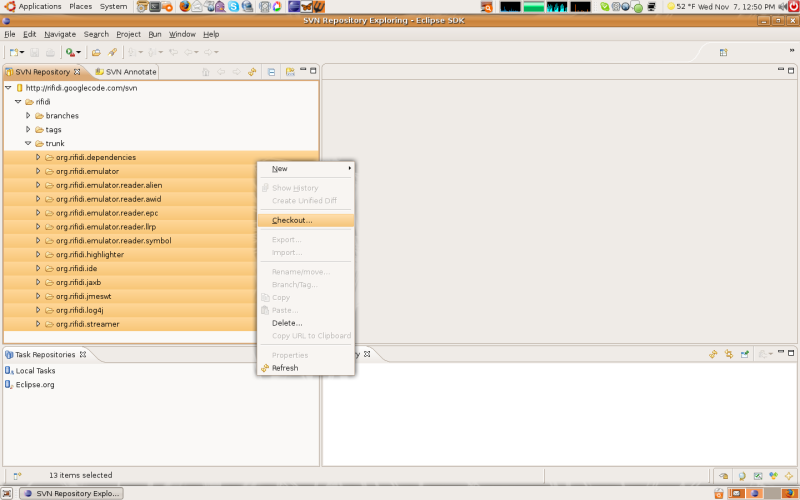
Task: Click the show desktop icon at bottom left
Action: (x=7, y=493)
